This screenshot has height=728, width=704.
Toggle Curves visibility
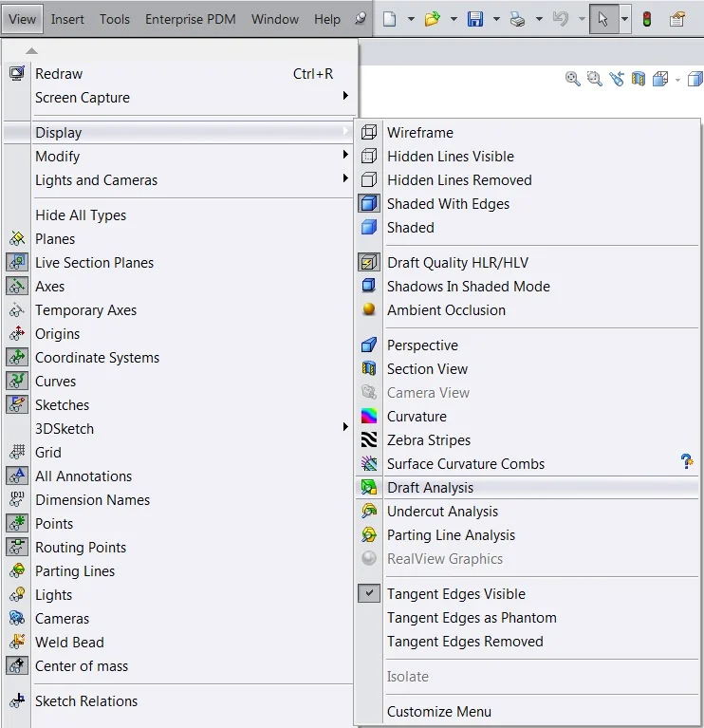(x=17, y=381)
